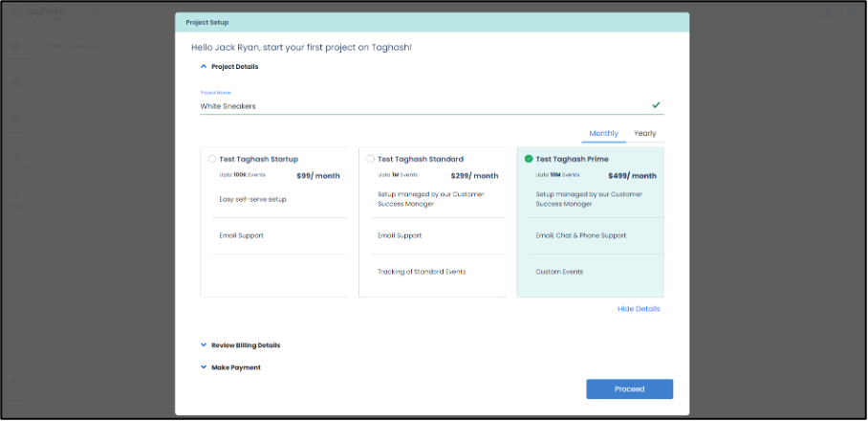Screen dimensions: 868x421
Task: Switch to the Yearly billing tab
Action: 645,134
